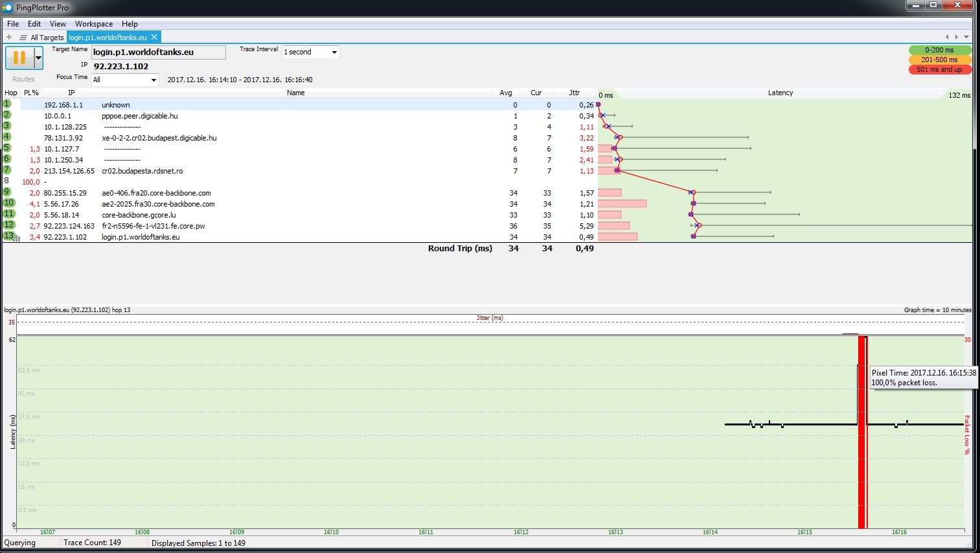This screenshot has height=553, width=980.
Task: Click the PL% column header
Action: pyautogui.click(x=31, y=93)
